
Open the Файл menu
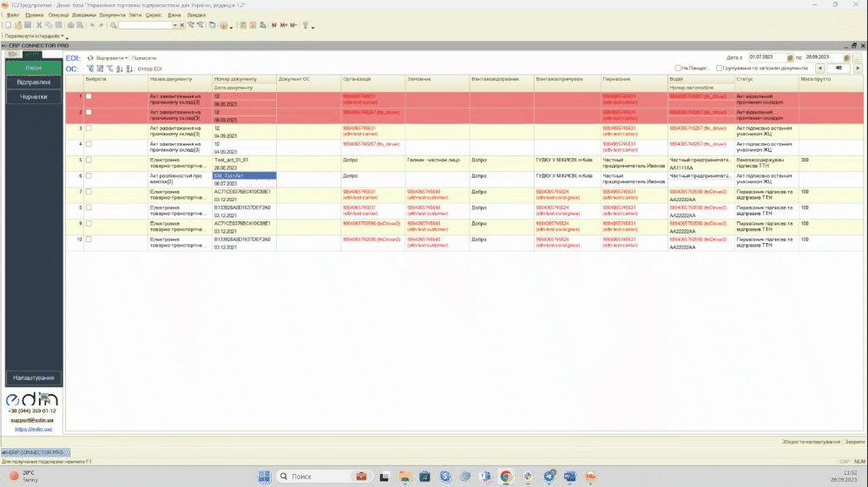[13, 15]
